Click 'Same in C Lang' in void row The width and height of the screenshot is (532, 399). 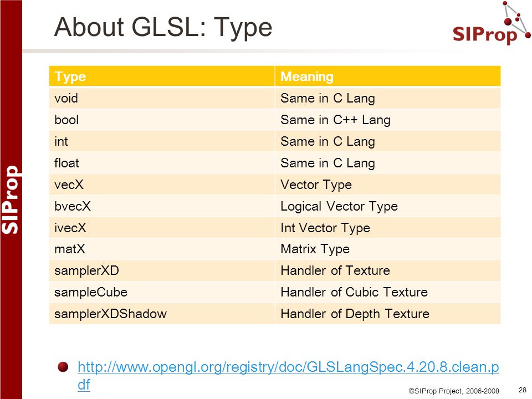pyautogui.click(x=388, y=98)
